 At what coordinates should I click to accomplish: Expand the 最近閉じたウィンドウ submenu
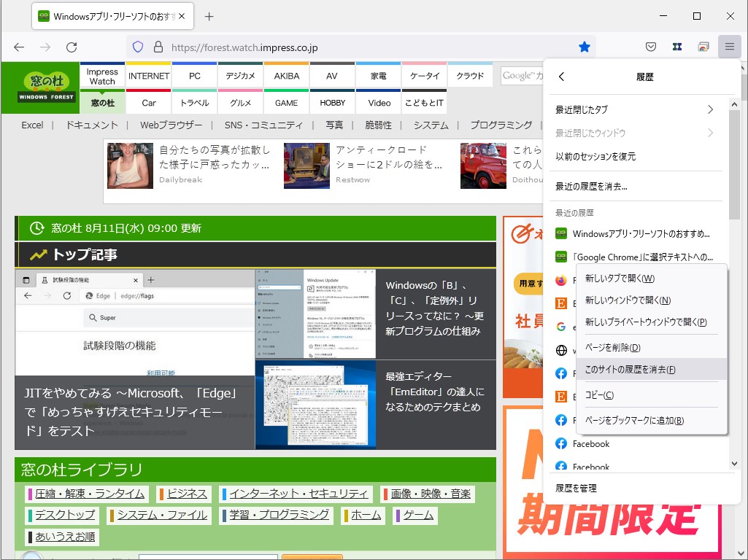tap(709, 132)
